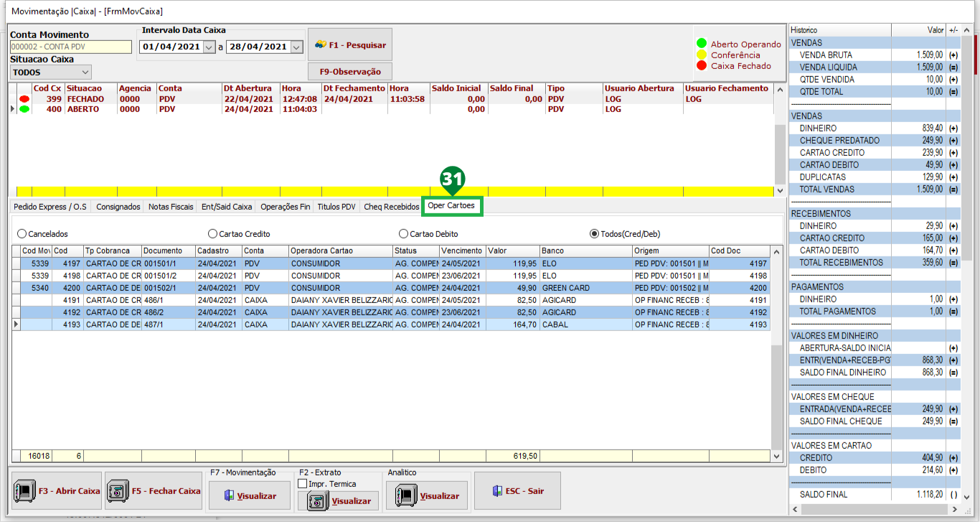Click the safe icon on F3 Abrir Caixa
The width and height of the screenshot is (980, 522).
coord(24,491)
